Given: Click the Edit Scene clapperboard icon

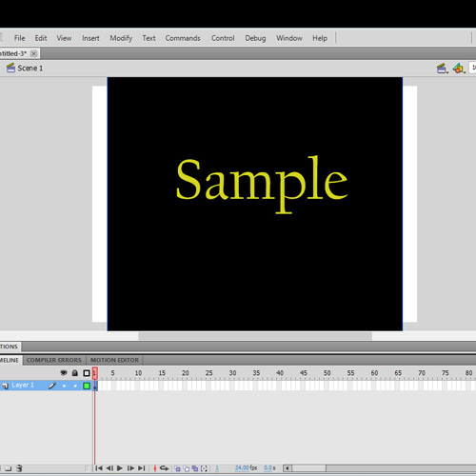Looking at the screenshot, I should click(x=442, y=69).
